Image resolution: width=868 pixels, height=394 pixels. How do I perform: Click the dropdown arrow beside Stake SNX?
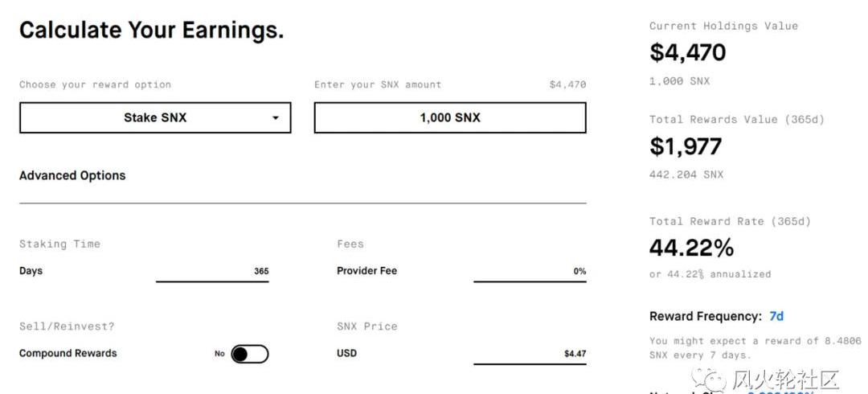click(275, 118)
